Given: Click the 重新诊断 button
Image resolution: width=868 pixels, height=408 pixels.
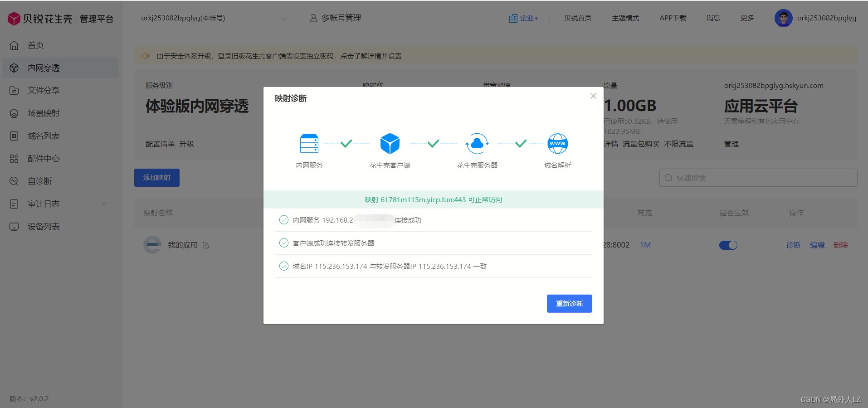Looking at the screenshot, I should click(570, 304).
